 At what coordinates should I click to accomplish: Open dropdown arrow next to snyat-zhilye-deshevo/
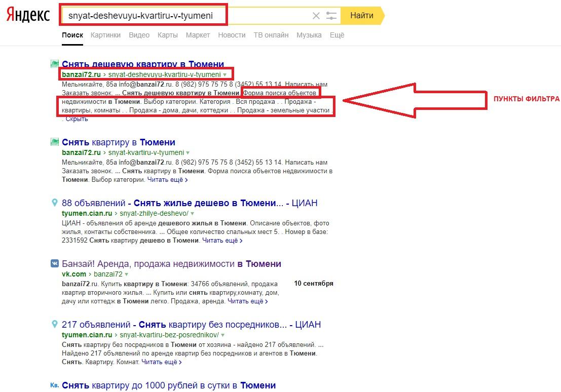pyautogui.click(x=192, y=214)
